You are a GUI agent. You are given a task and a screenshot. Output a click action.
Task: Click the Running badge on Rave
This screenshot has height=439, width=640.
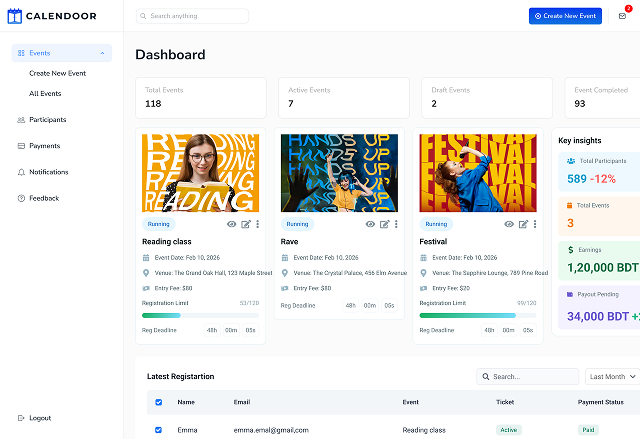click(297, 224)
